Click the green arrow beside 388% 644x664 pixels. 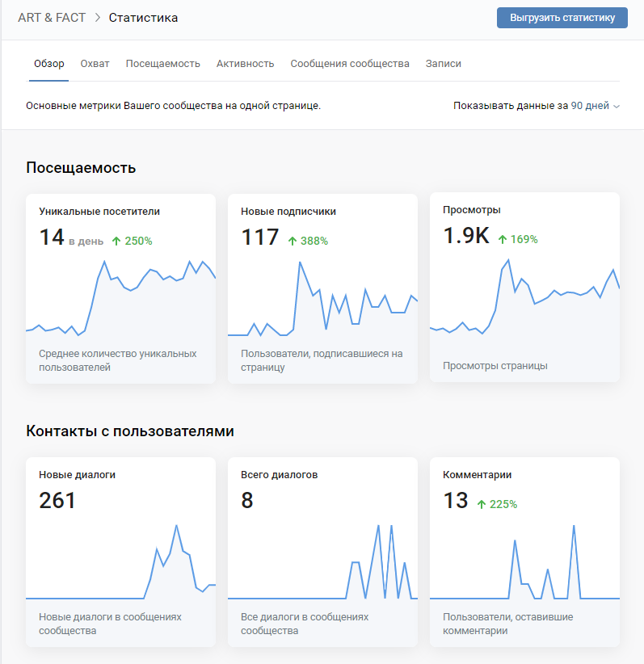(293, 241)
